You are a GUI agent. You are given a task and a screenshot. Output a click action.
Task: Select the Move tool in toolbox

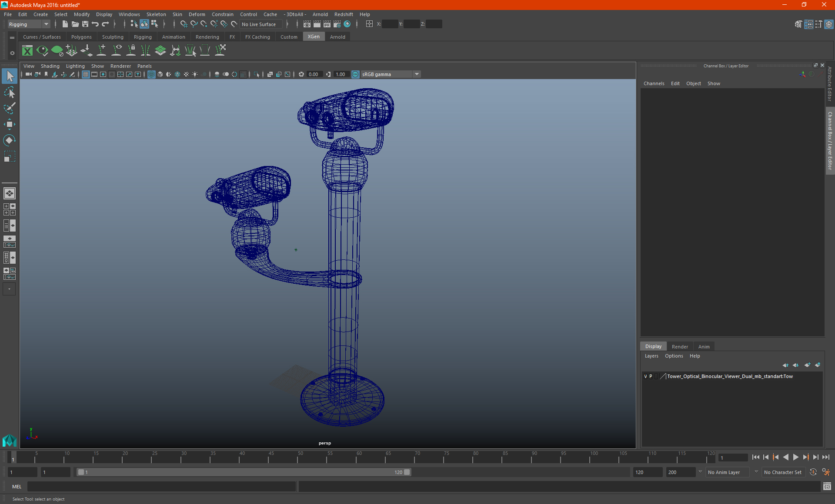9,124
